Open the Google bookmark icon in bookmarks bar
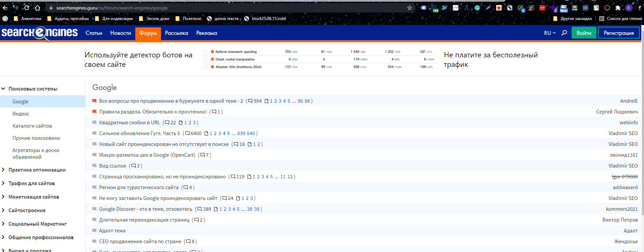 click(x=5, y=19)
